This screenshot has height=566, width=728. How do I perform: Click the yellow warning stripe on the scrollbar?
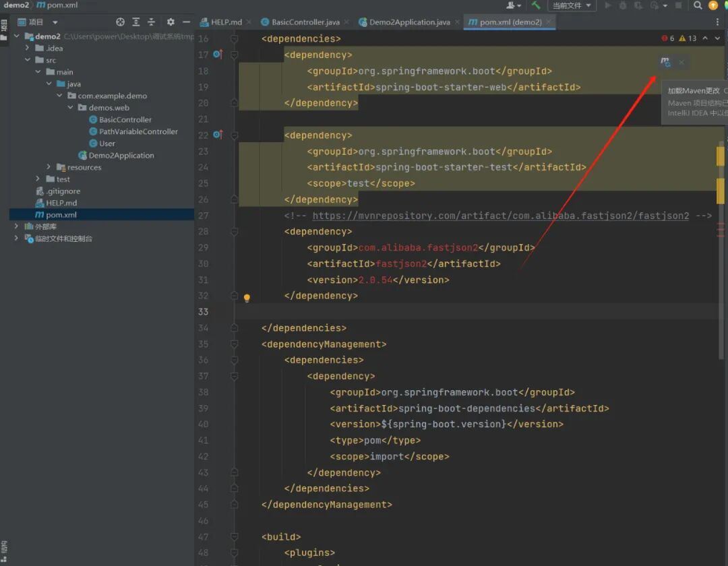pyautogui.click(x=720, y=156)
